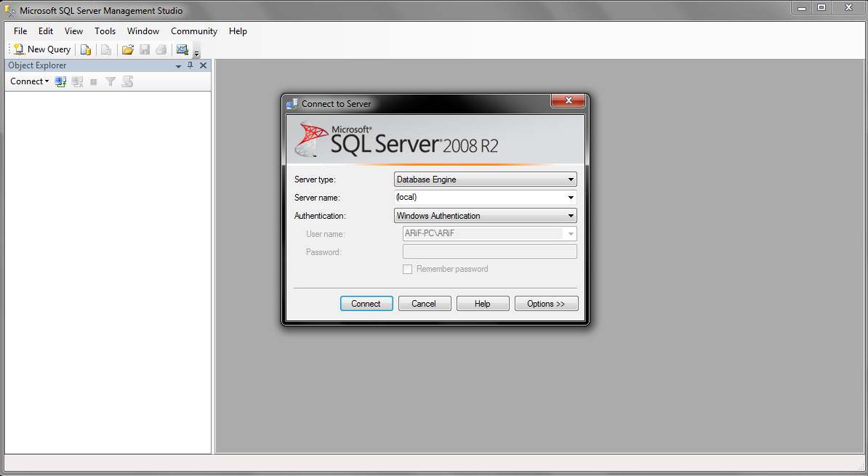Click the disabled Save floppy disk icon
The image size is (868, 476).
[145, 50]
